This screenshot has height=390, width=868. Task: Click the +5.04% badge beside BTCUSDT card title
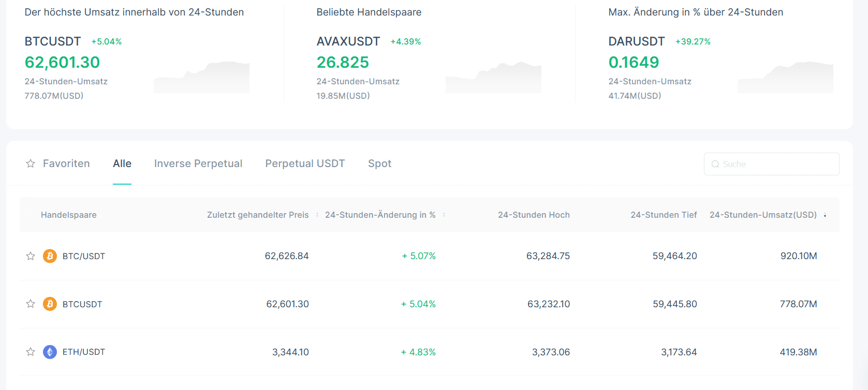(107, 41)
